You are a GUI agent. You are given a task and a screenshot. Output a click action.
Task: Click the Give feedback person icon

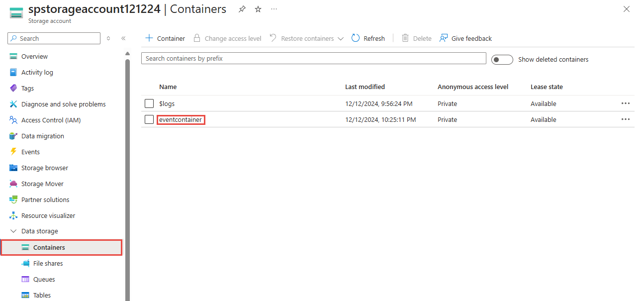pos(444,38)
